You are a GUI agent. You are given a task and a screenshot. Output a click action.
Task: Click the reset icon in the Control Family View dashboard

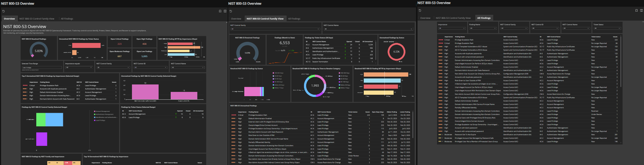click(230, 11)
